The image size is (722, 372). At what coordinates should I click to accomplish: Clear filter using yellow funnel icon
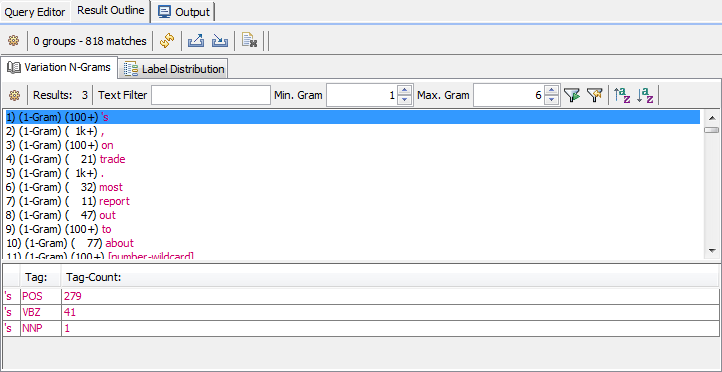594,95
